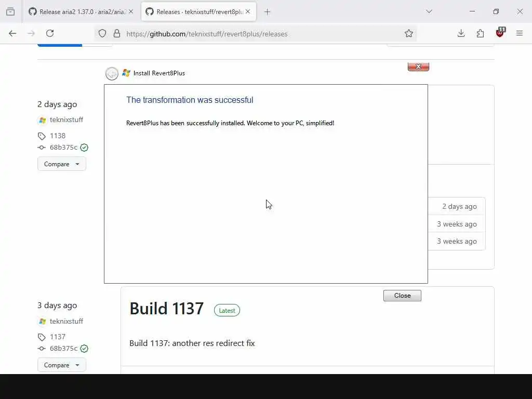Screen dimensions: 532x399
Task: Click the Latest badge next to Build 1137
Action: point(227,311)
